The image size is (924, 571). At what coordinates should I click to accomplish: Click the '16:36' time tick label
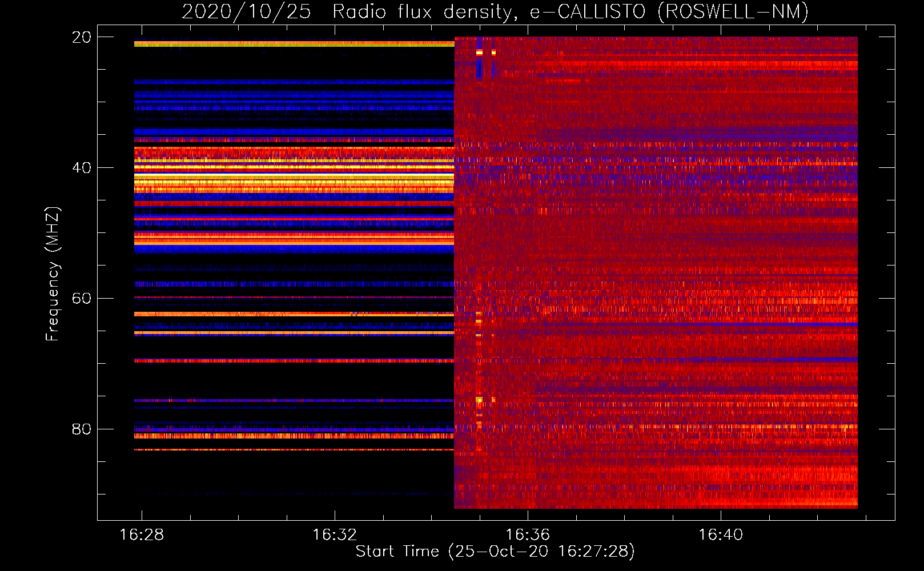528,535
